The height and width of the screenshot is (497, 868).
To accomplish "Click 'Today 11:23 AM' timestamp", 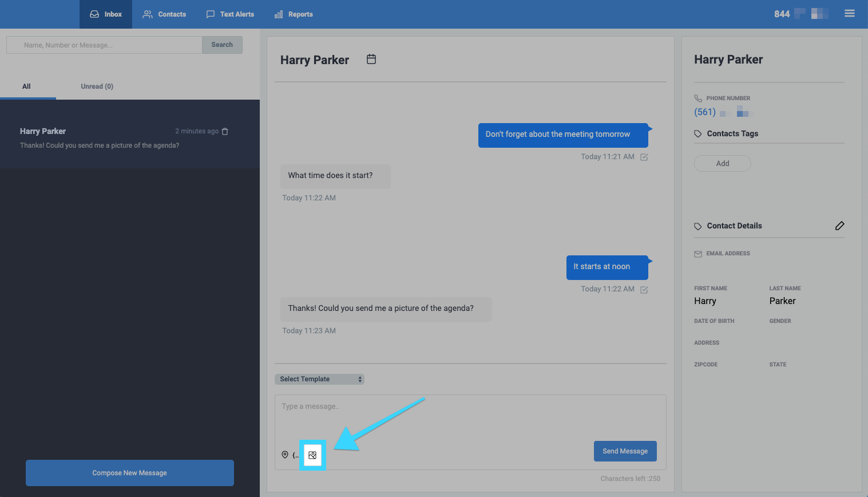I will [x=309, y=331].
